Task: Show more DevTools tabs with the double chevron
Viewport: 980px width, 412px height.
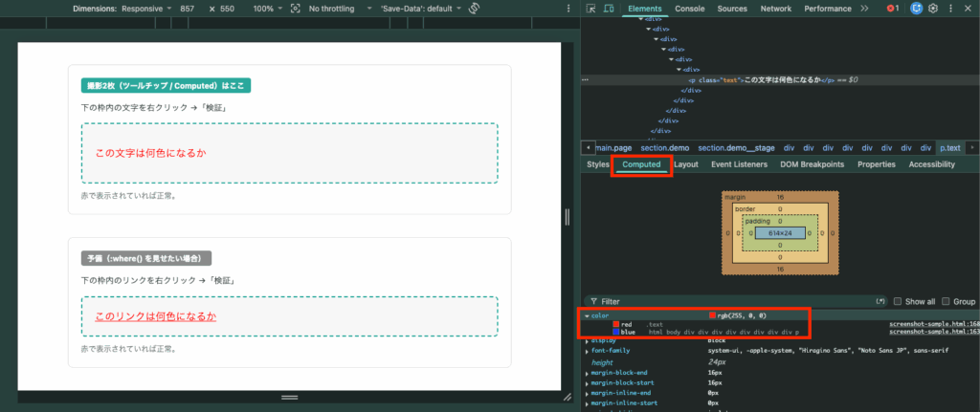Action: 864,9
